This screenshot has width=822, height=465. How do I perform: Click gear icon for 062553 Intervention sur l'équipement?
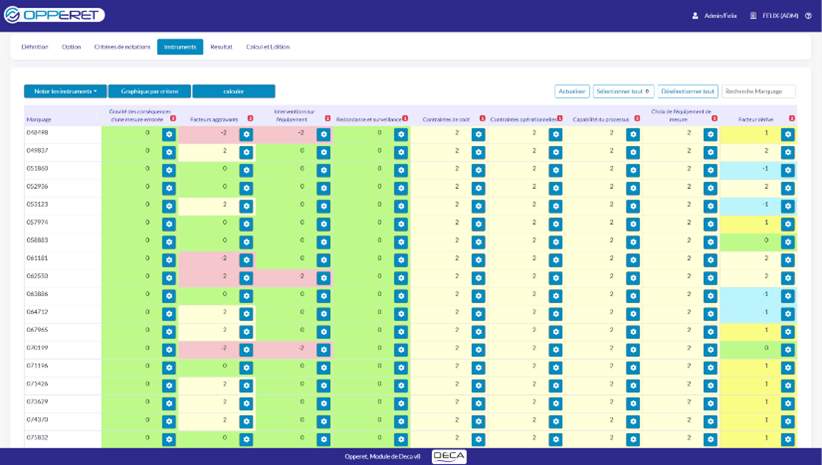323,278
